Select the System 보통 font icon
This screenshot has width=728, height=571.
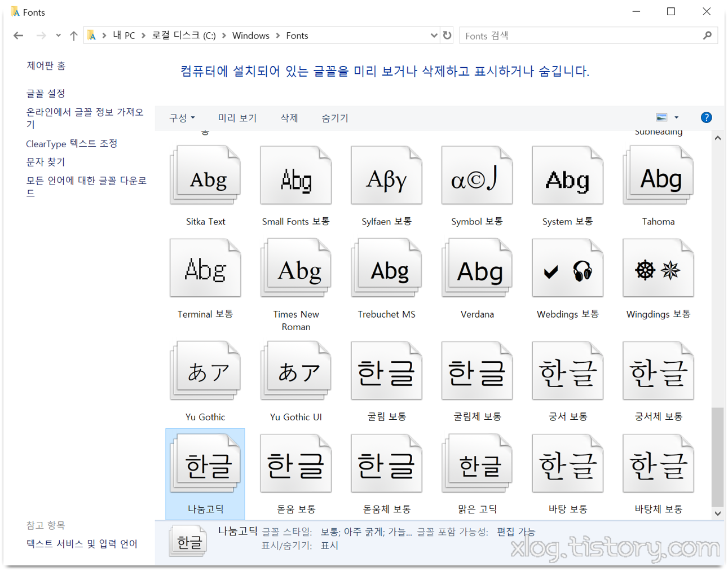click(568, 175)
